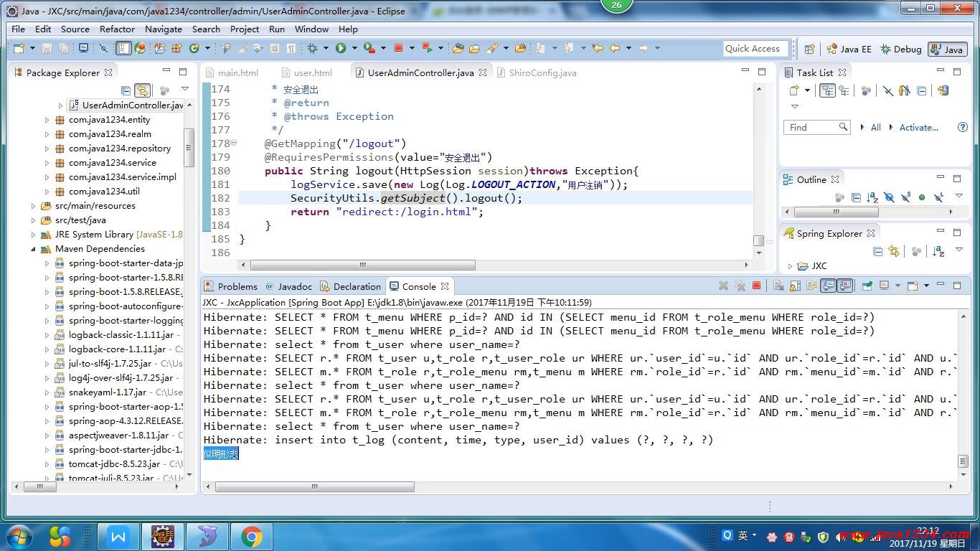This screenshot has height=551, width=980.
Task: Open the Refactor menu
Action: (x=117, y=29)
